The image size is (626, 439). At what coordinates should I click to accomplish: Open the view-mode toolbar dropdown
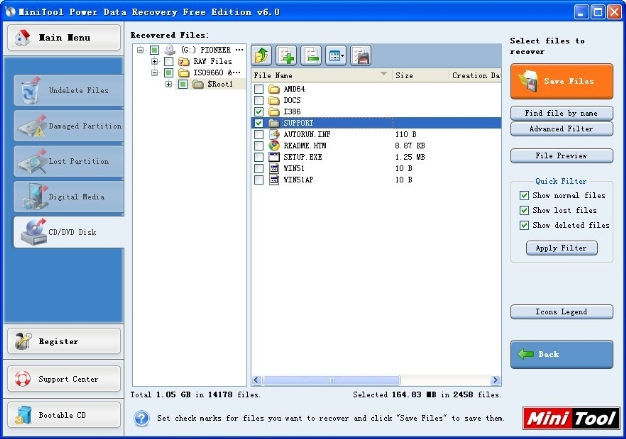(x=336, y=55)
